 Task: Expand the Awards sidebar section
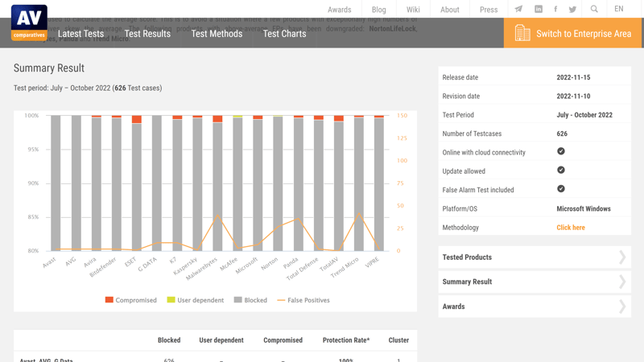535,306
